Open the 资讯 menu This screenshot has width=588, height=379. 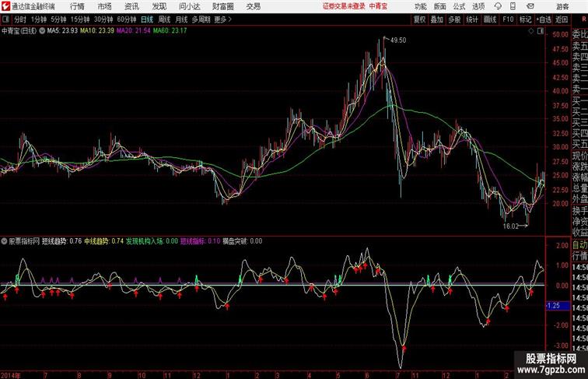(x=131, y=6)
